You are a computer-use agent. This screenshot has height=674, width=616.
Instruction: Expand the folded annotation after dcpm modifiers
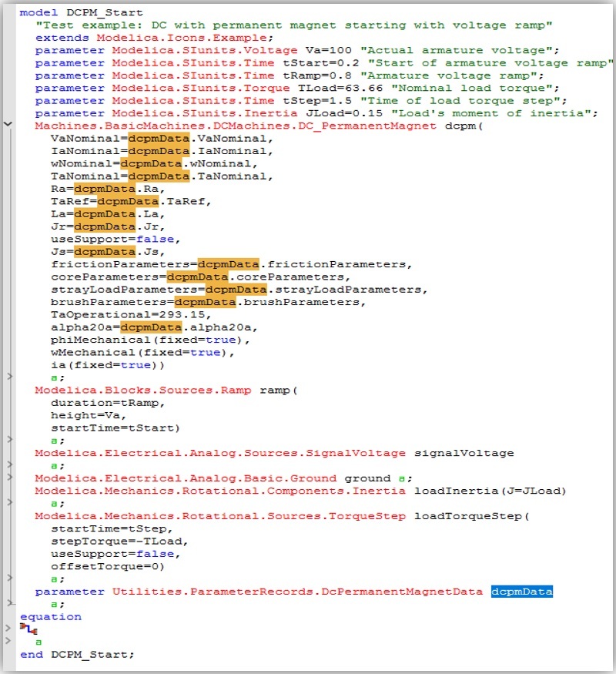(x=9, y=377)
